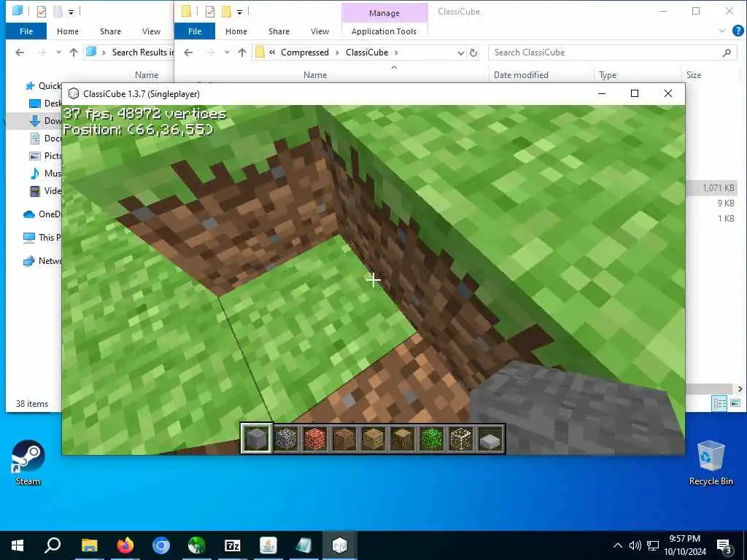This screenshot has width=747, height=560.
Task: Click the Search ClassiCube input field
Action: [x=613, y=52]
